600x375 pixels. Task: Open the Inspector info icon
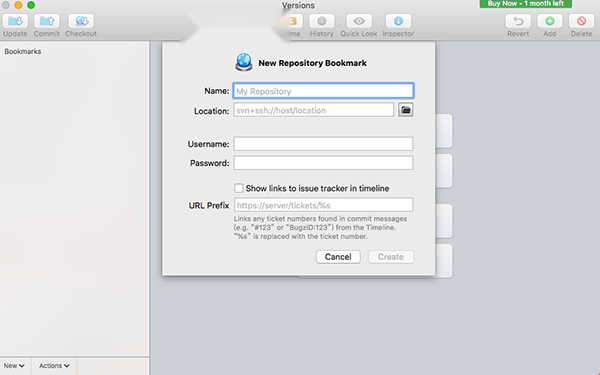coord(398,21)
